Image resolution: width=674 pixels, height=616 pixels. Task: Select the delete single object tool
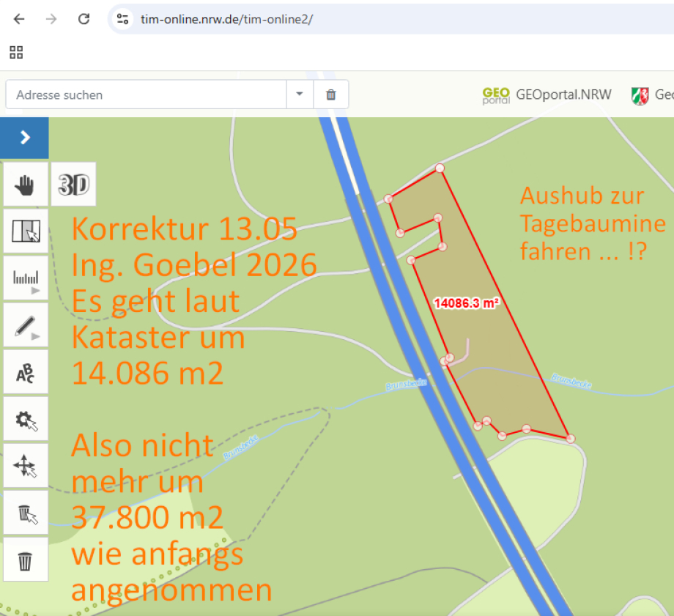point(26,513)
